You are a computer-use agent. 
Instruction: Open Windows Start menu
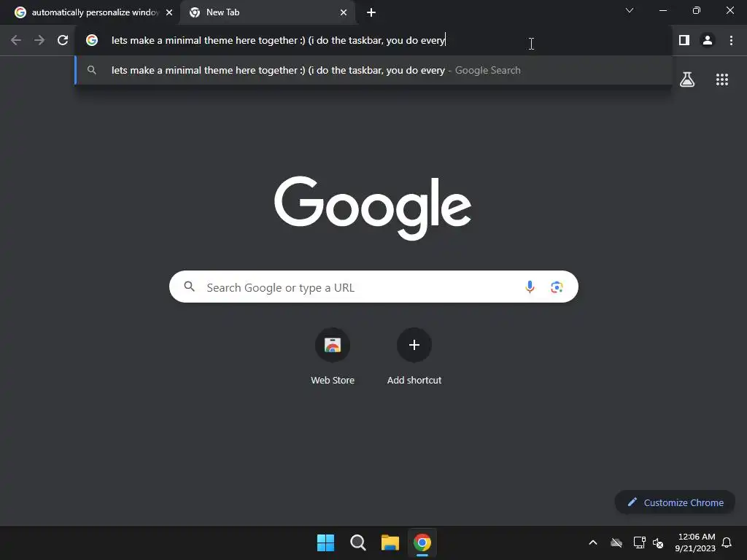[x=326, y=542]
